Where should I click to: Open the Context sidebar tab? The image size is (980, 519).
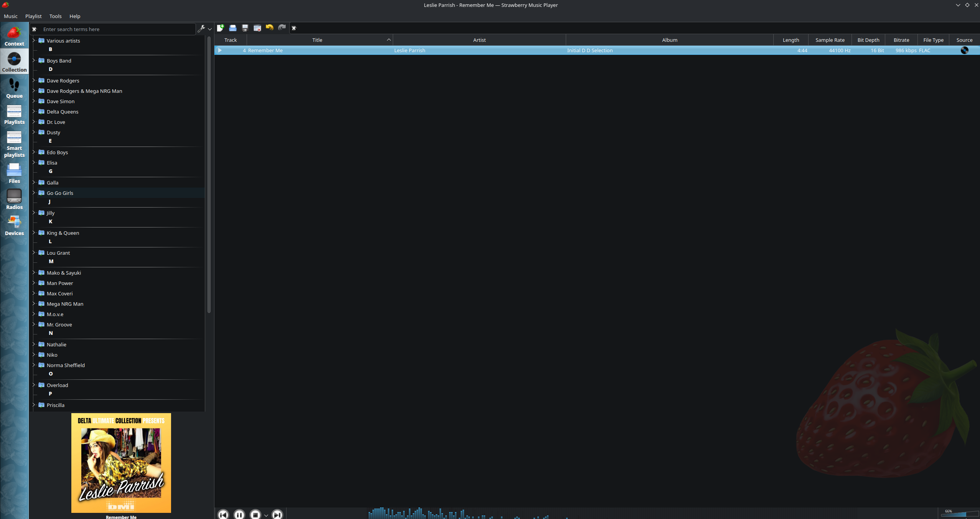tap(14, 36)
